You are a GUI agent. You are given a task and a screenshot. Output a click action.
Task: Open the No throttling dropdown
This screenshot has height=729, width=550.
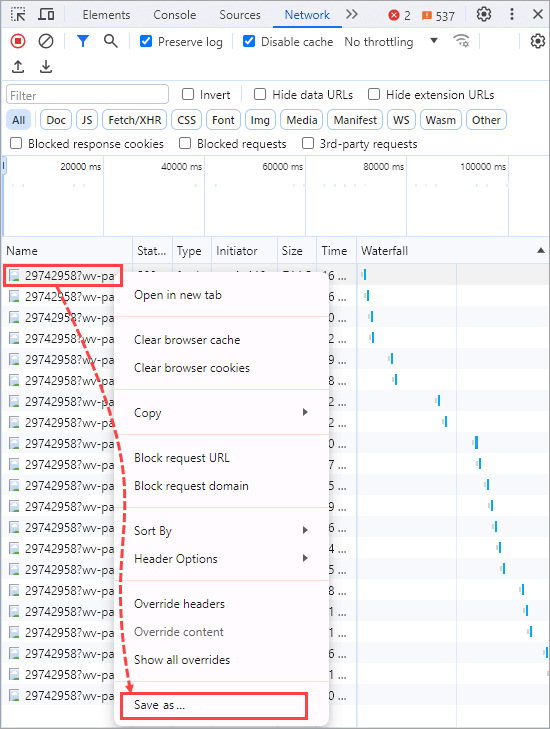[x=391, y=42]
